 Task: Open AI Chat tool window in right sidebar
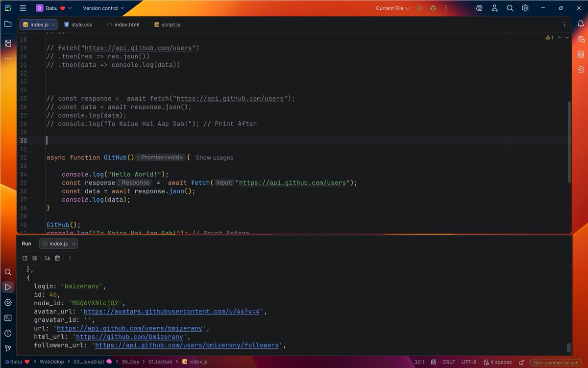pyautogui.click(x=581, y=39)
